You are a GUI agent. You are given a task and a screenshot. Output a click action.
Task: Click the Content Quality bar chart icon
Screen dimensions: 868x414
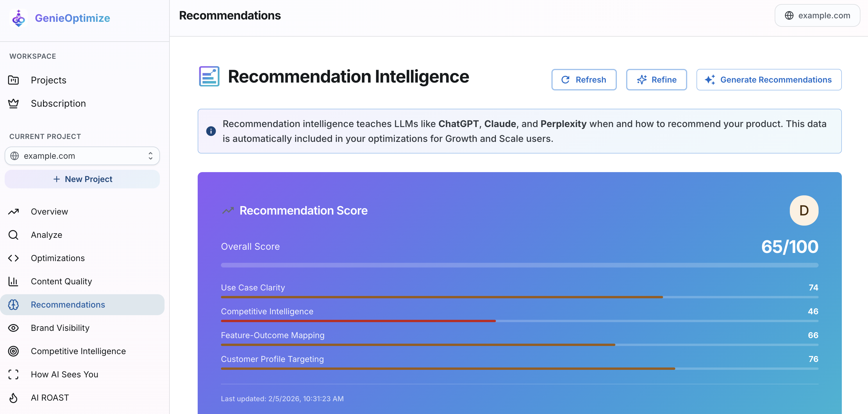point(13,281)
